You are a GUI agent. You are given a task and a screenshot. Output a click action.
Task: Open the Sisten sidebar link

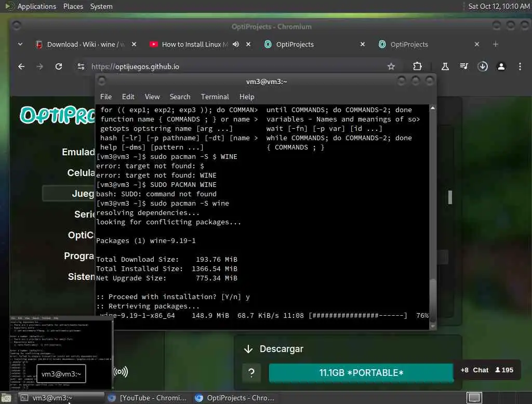(82, 276)
